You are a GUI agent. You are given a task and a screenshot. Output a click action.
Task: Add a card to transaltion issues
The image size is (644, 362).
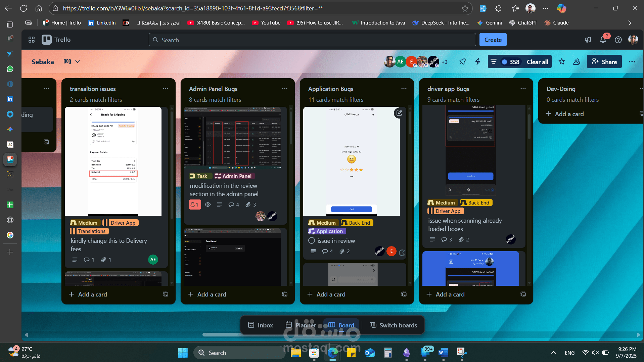[x=88, y=294]
